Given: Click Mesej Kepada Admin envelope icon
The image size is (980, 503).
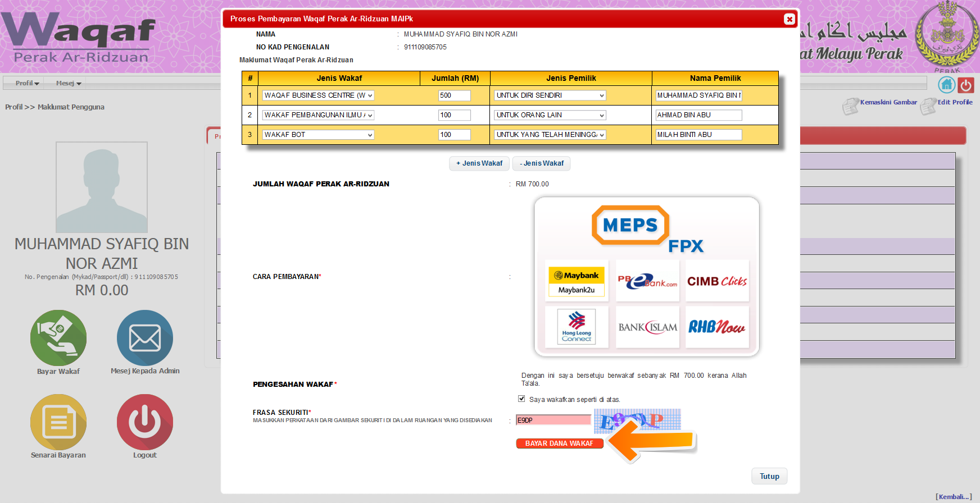Looking at the screenshot, I should pos(145,338).
